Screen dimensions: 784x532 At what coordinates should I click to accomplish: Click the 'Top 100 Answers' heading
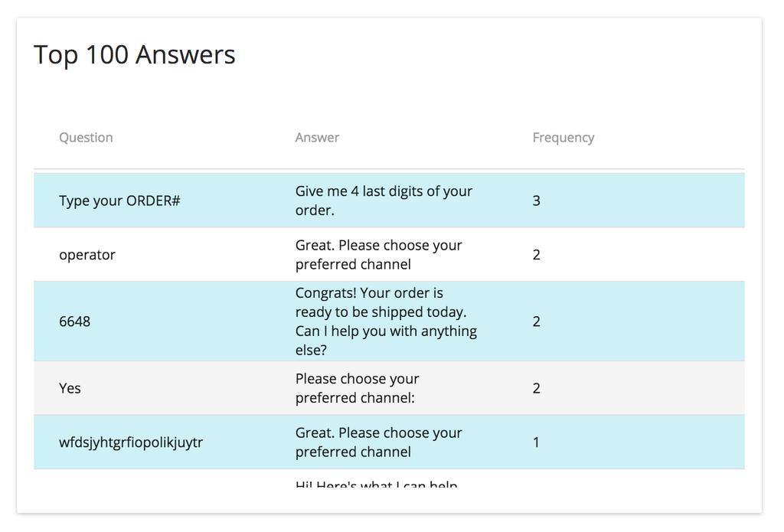(x=135, y=54)
